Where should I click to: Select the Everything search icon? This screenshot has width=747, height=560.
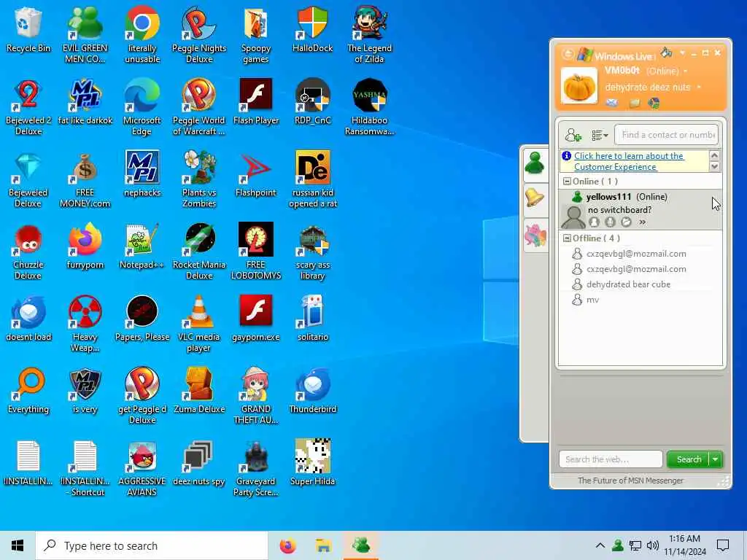pyautogui.click(x=28, y=391)
